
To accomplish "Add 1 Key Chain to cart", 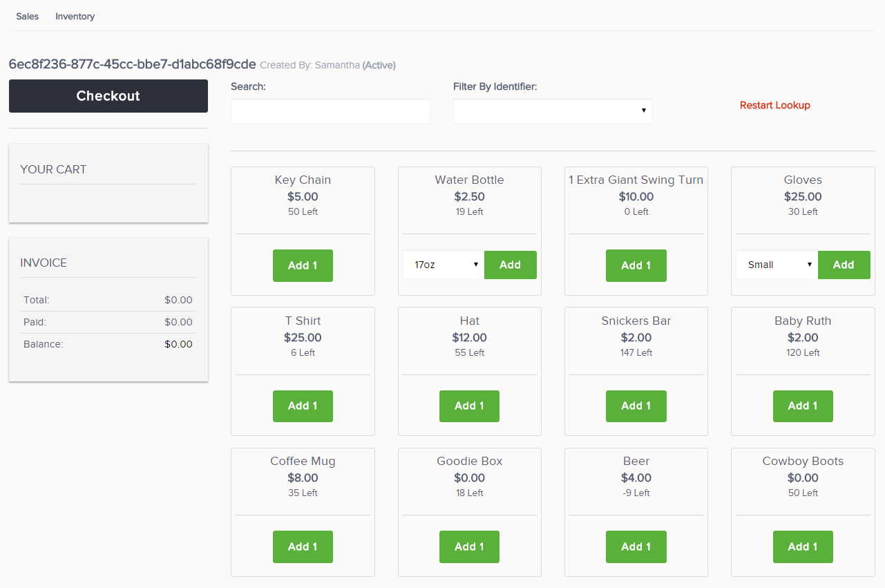I will point(303,265).
